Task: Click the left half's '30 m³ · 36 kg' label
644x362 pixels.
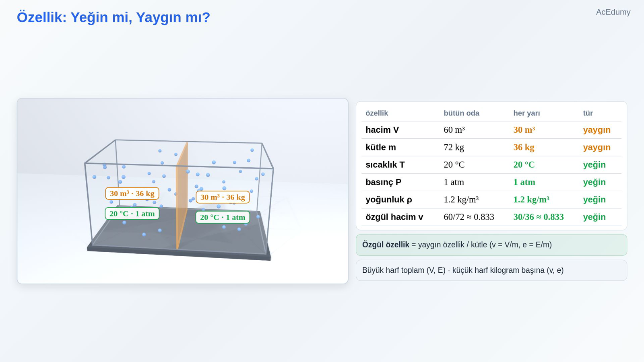Action: click(x=132, y=193)
